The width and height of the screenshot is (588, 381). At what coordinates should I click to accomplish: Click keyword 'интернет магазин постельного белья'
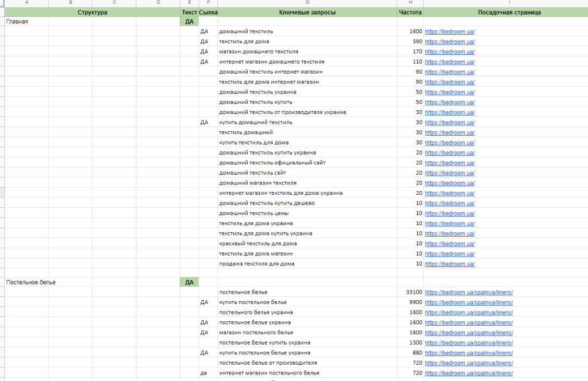[x=269, y=373]
